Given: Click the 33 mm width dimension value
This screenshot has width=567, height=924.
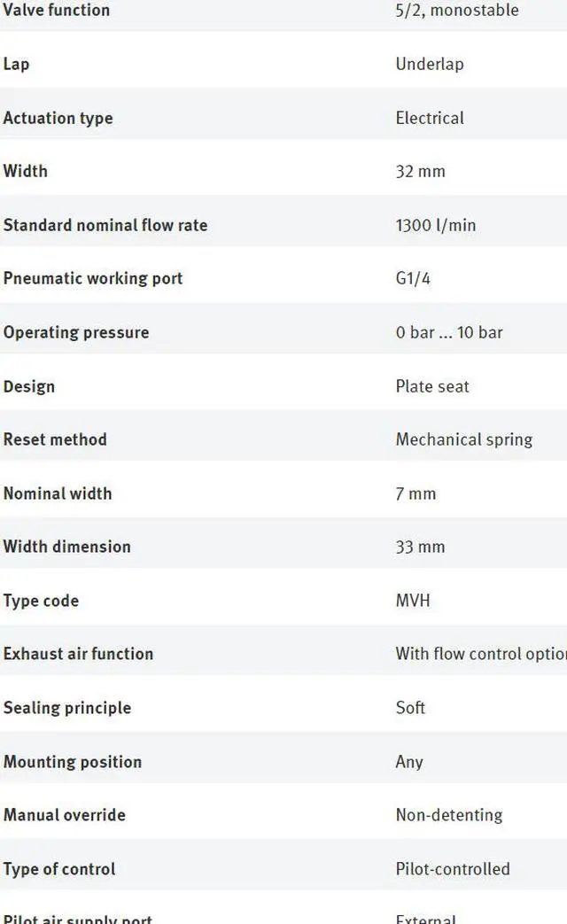Looking at the screenshot, I should [420, 547].
